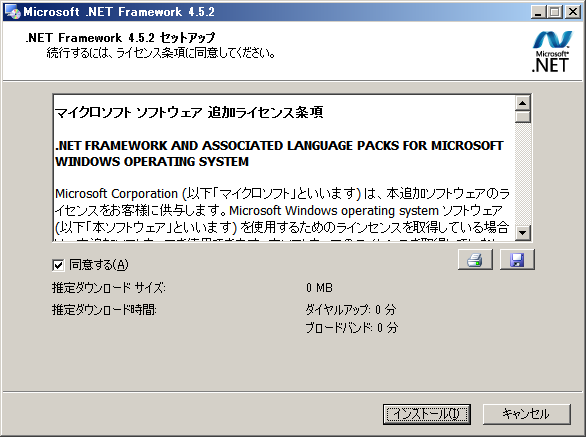Minimize the setup window
The width and height of the screenshot is (586, 437).
538,12
